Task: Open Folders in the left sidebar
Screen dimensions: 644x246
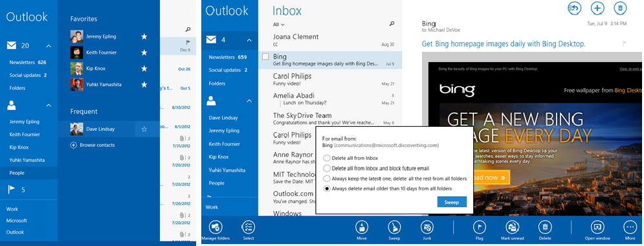Action: 17,88
